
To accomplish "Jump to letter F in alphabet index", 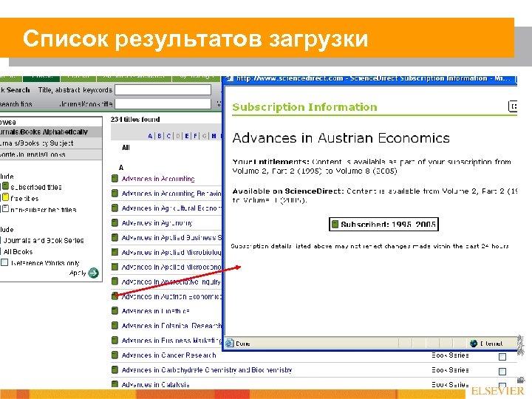I will pyautogui.click(x=195, y=136).
